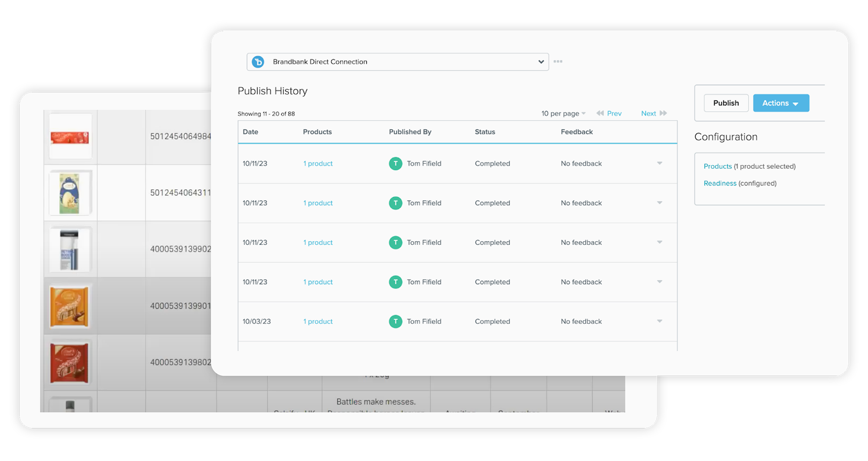The height and width of the screenshot is (461, 868).
Task: Click the red chocolate bar product thumbnail
Action: pyautogui.click(x=70, y=137)
